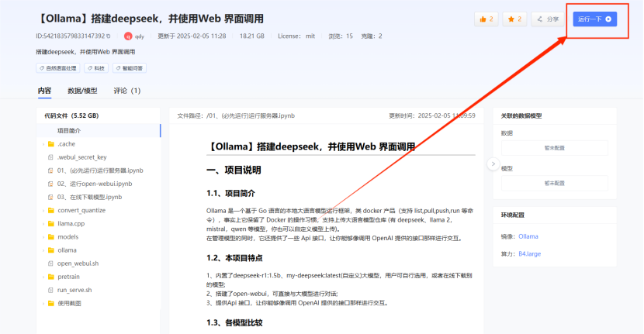Open 02、运行open-webui.ipynb notebook
644x334 pixels.
click(x=95, y=184)
